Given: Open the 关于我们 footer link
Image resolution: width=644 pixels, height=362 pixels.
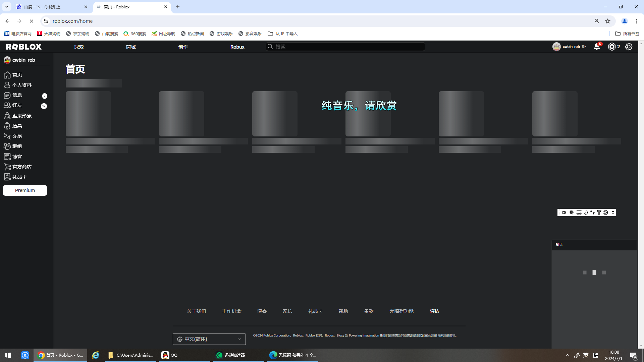Looking at the screenshot, I should tap(196, 311).
